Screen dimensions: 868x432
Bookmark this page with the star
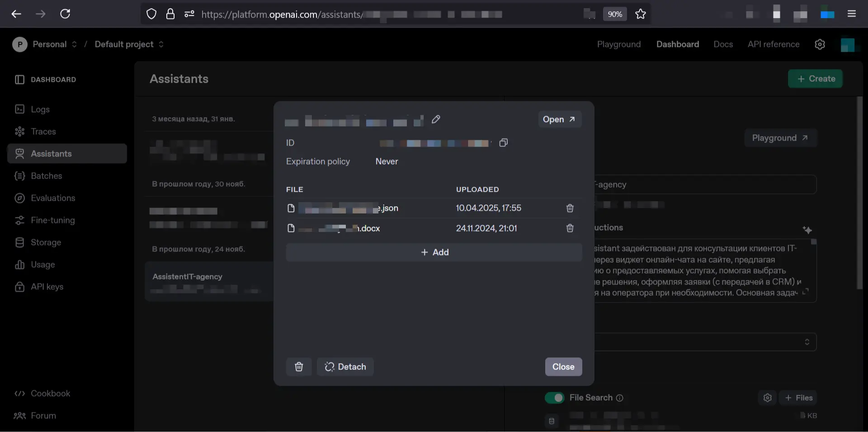(641, 14)
